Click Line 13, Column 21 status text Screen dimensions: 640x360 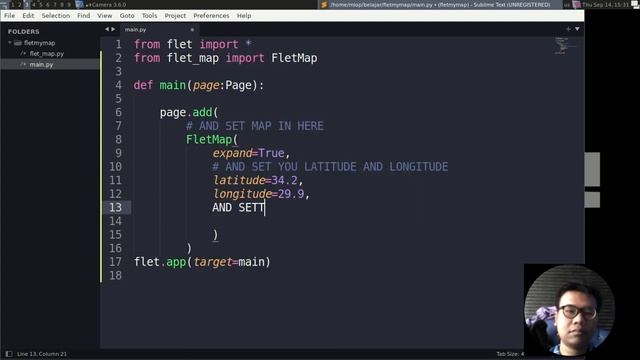coord(42,354)
